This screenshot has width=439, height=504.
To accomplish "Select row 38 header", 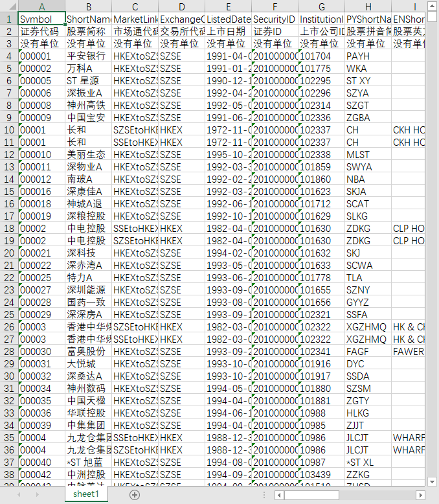I will click(x=9, y=474).
